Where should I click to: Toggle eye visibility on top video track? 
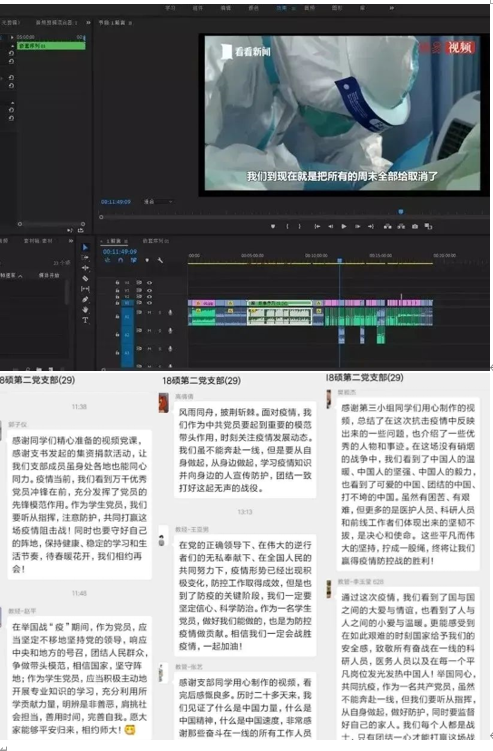point(149,283)
